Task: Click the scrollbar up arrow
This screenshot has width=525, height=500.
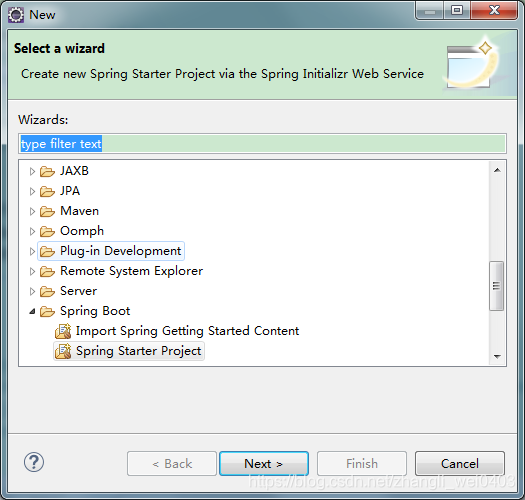Action: [x=497, y=170]
